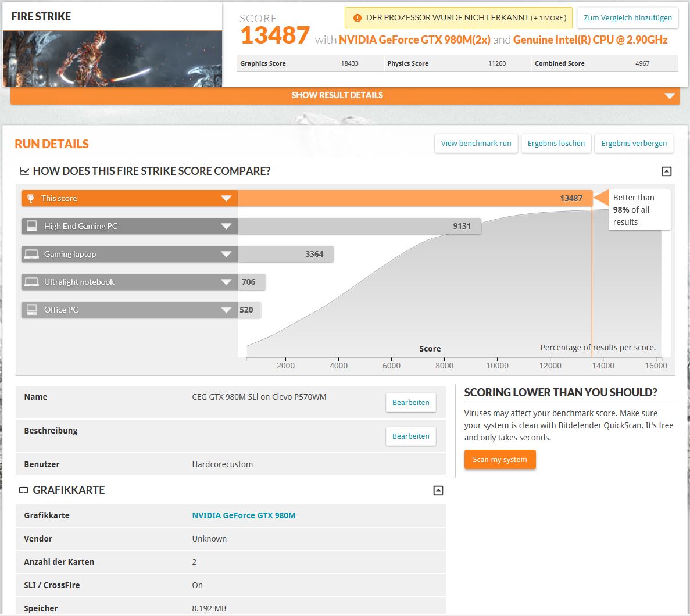The height and width of the screenshot is (616, 690).
Task: Click the Physics Score value 11260
Action: click(497, 63)
